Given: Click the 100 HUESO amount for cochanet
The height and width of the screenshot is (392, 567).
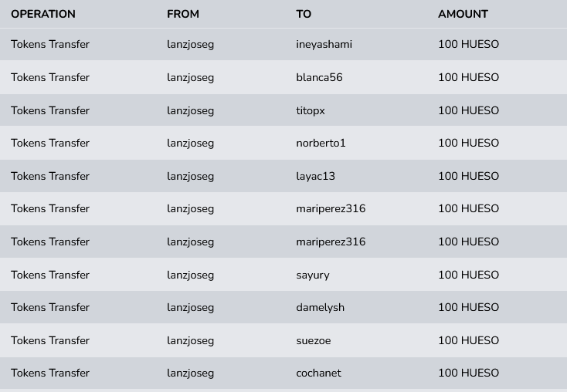Looking at the screenshot, I should (468, 373).
